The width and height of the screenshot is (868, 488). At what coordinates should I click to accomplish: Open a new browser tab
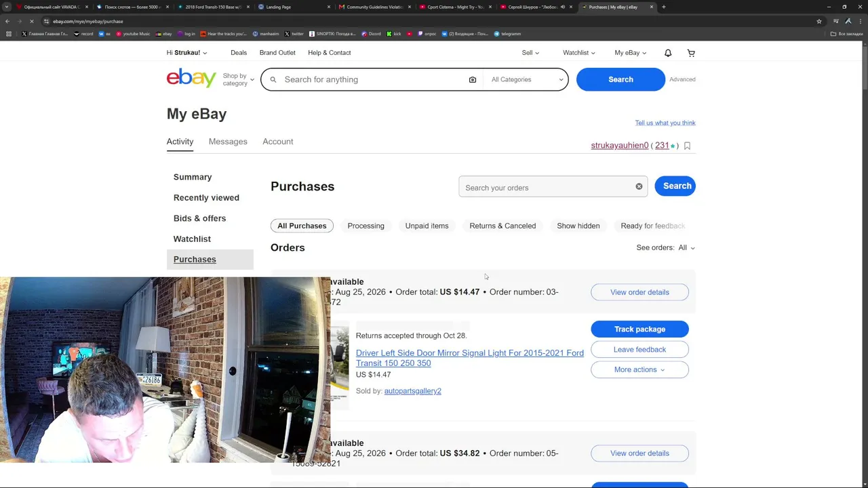tap(663, 7)
